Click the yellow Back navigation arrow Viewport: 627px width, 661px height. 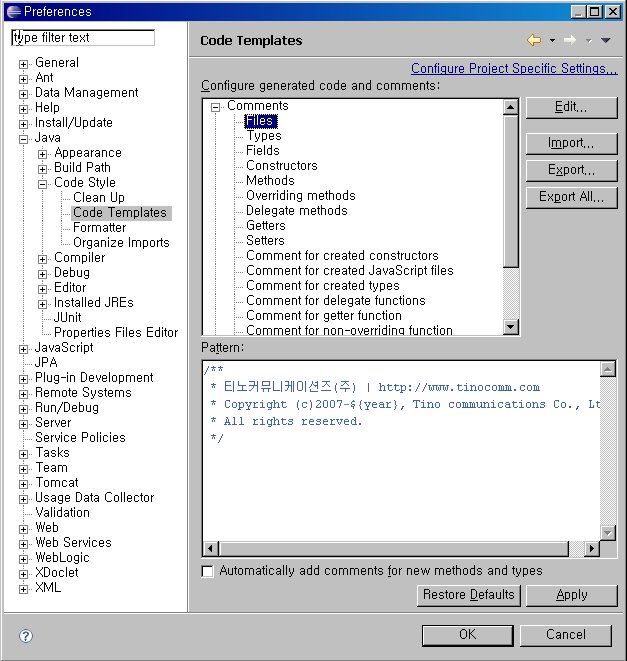tap(534, 40)
